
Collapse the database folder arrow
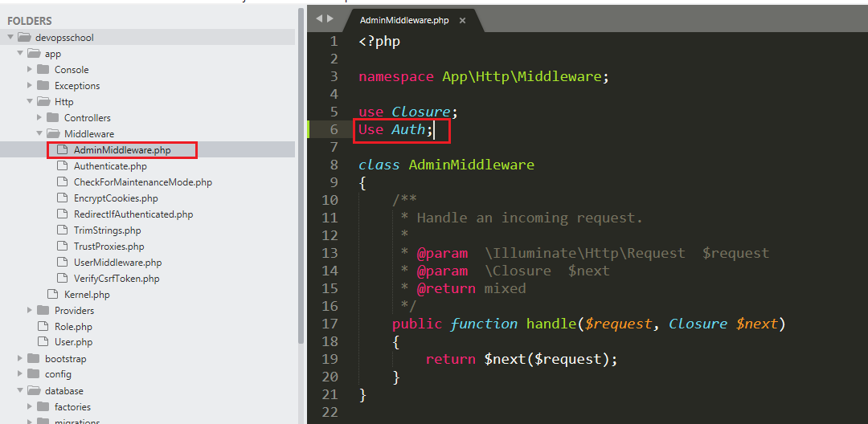20,391
